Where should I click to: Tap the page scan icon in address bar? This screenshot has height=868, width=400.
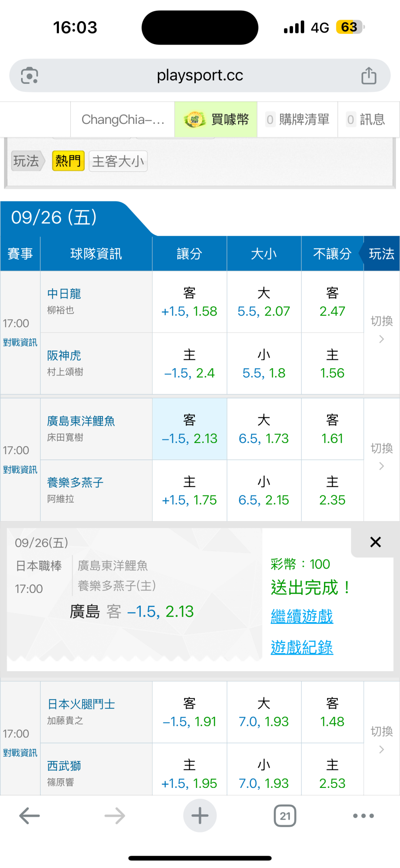coord(30,76)
